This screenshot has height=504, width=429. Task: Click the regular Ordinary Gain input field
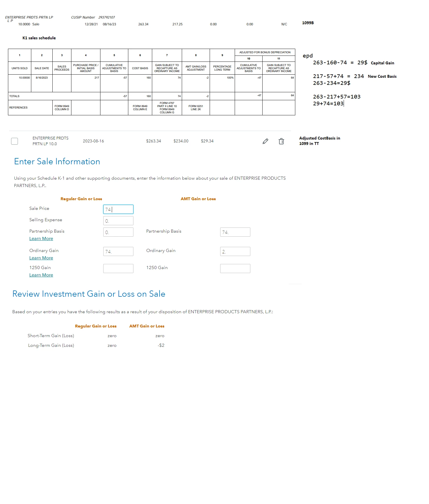pos(118,251)
